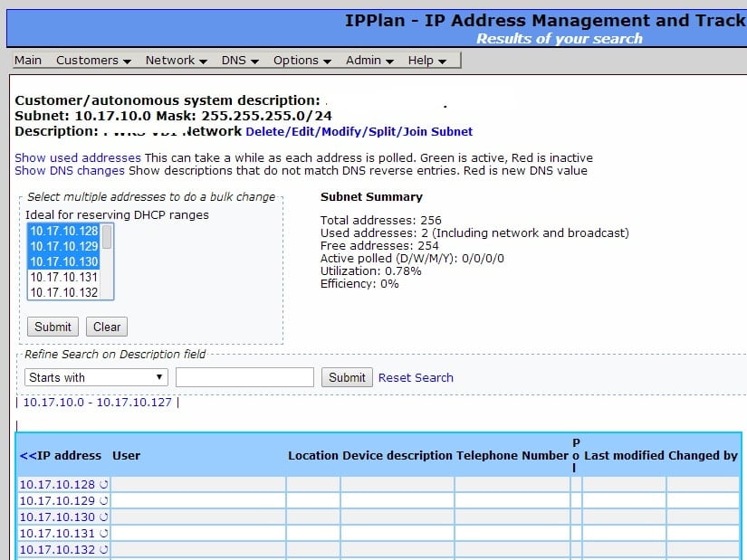
Task: Open the Options menu
Action: click(x=302, y=61)
